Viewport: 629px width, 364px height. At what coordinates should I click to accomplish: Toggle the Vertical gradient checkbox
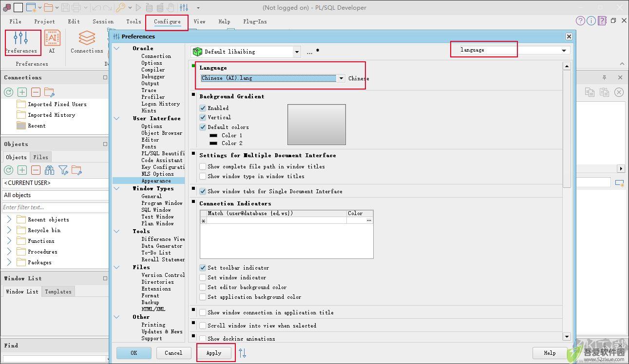pos(203,117)
